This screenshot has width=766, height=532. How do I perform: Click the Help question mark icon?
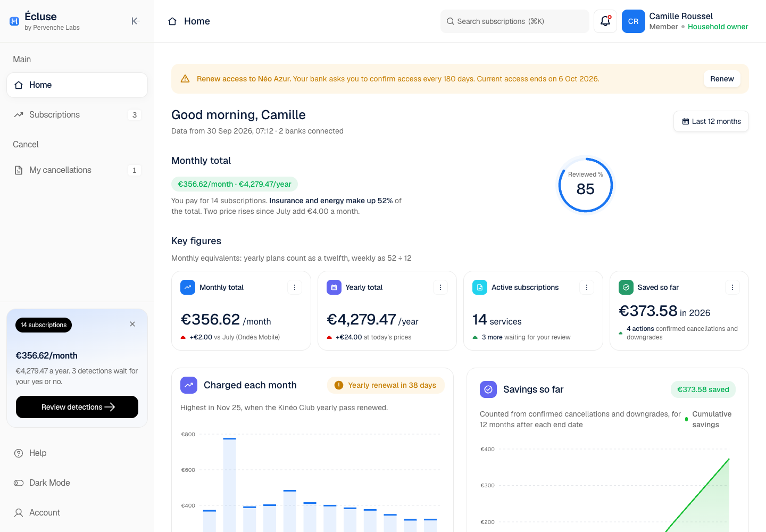click(x=19, y=453)
